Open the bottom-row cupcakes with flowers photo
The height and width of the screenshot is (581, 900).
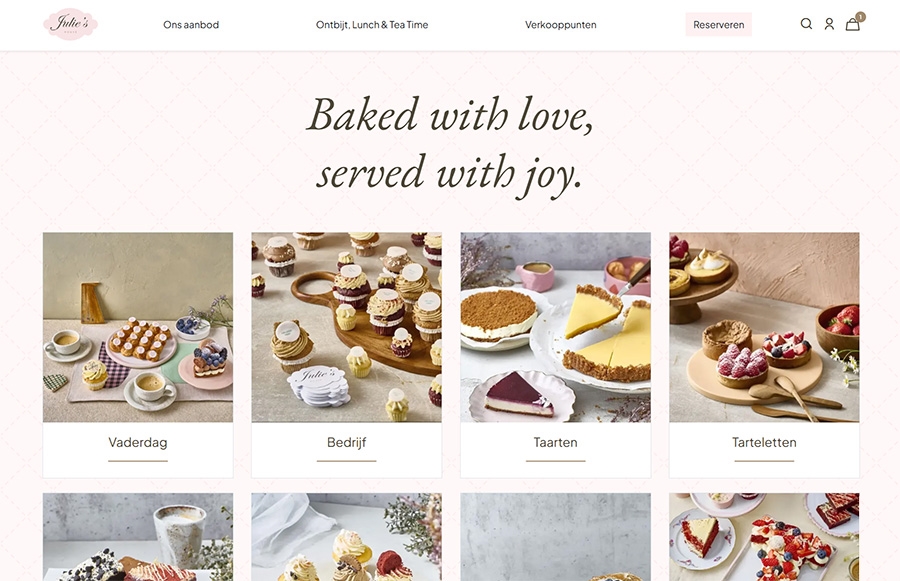pos(347,537)
